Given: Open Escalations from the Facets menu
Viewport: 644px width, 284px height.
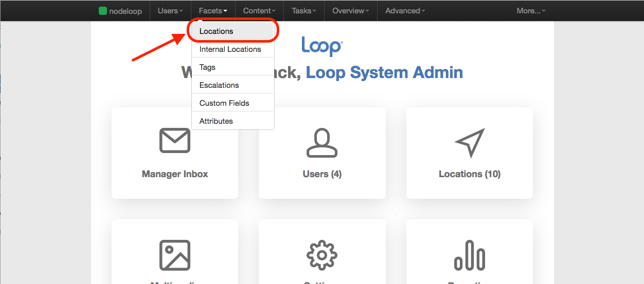Looking at the screenshot, I should (233, 85).
